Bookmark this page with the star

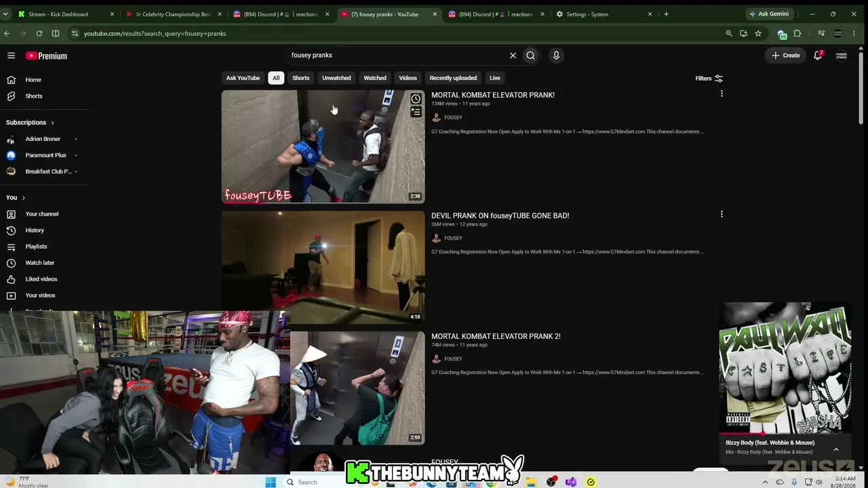pos(758,33)
